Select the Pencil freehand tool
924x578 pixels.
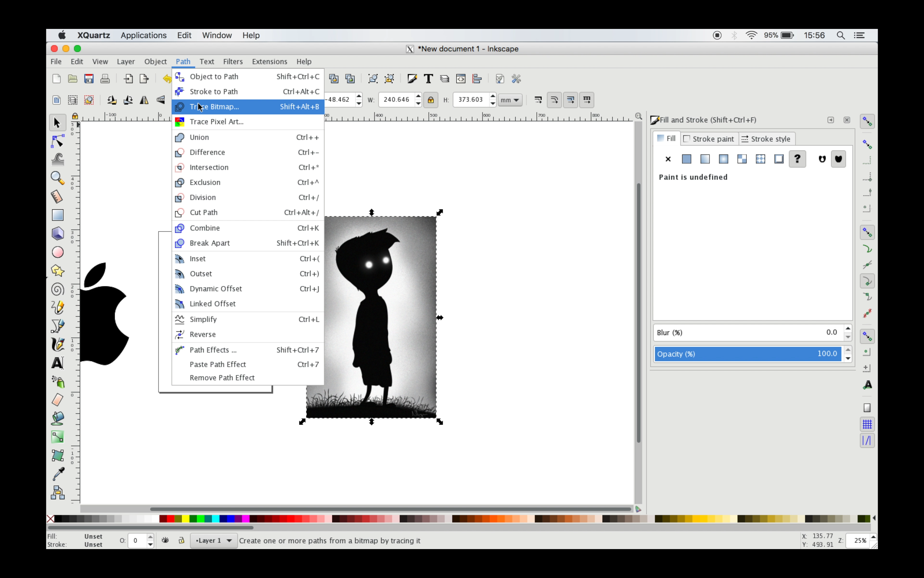[x=57, y=308]
